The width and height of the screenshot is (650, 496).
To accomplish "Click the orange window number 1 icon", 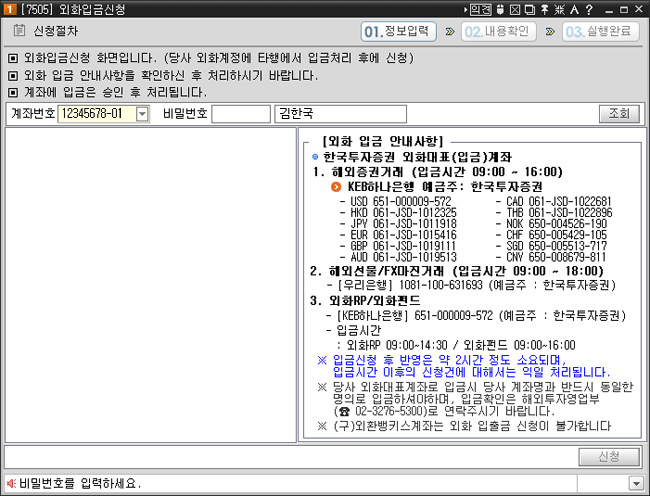I will click(x=9, y=9).
